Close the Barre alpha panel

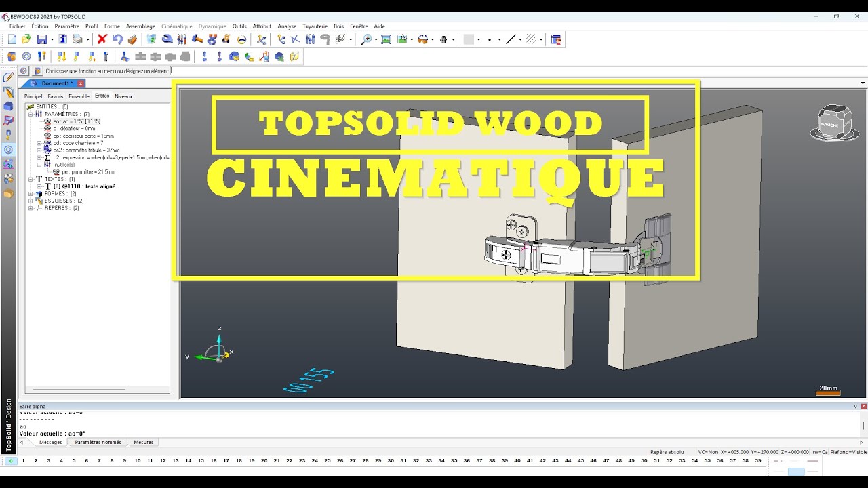tap(863, 406)
